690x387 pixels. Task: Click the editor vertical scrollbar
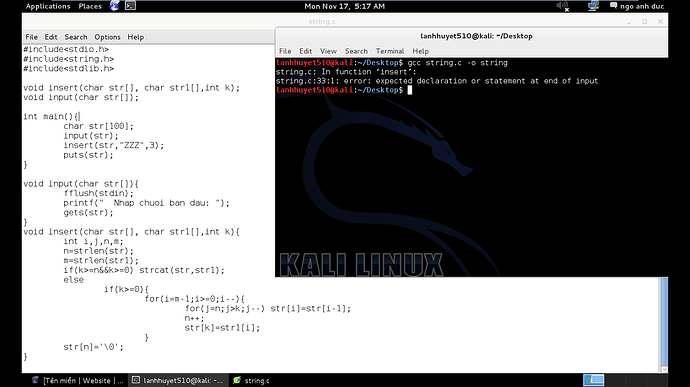[x=664, y=321]
